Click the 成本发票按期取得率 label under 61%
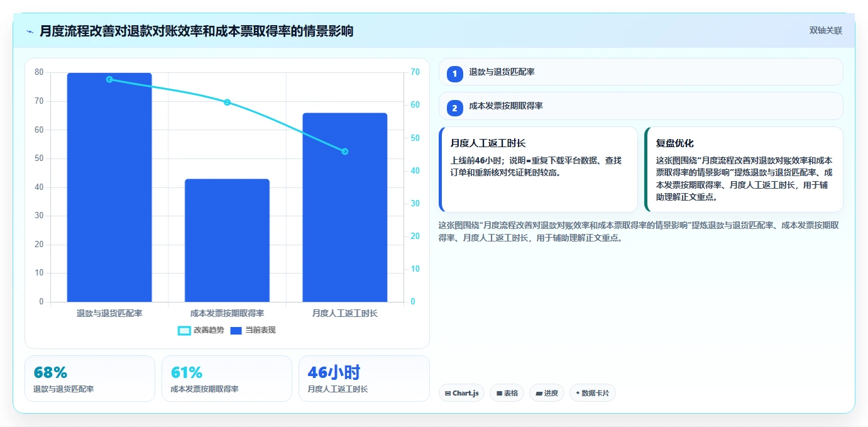Screen dimensions: 868x427 click(x=204, y=389)
